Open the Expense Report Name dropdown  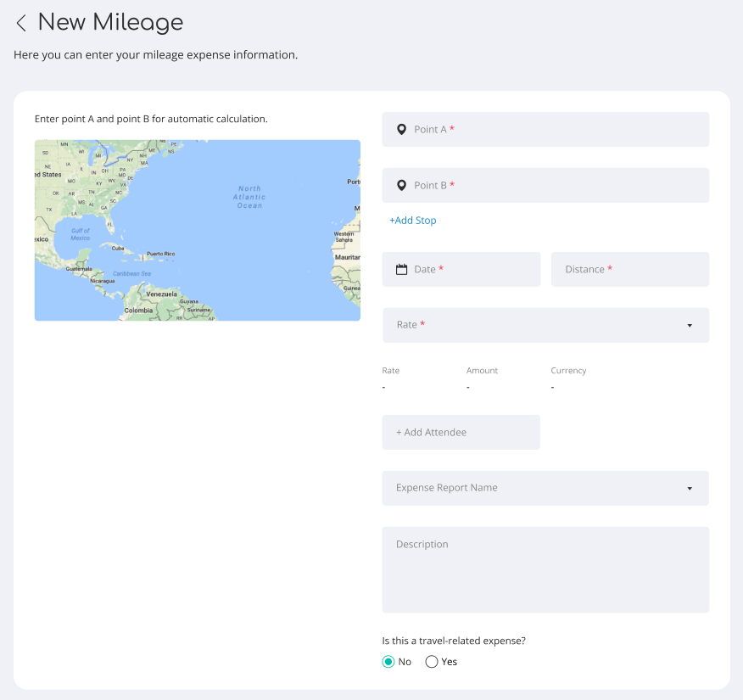pyautogui.click(x=545, y=488)
